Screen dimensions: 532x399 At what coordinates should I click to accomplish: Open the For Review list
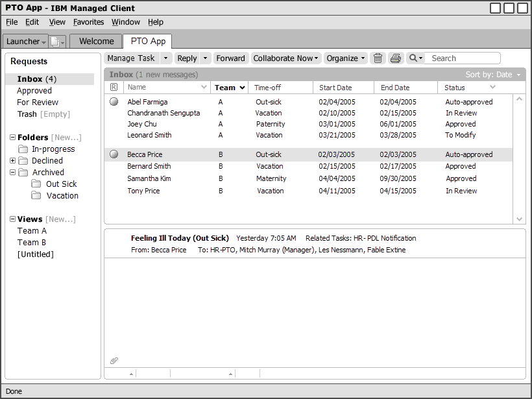[38, 102]
